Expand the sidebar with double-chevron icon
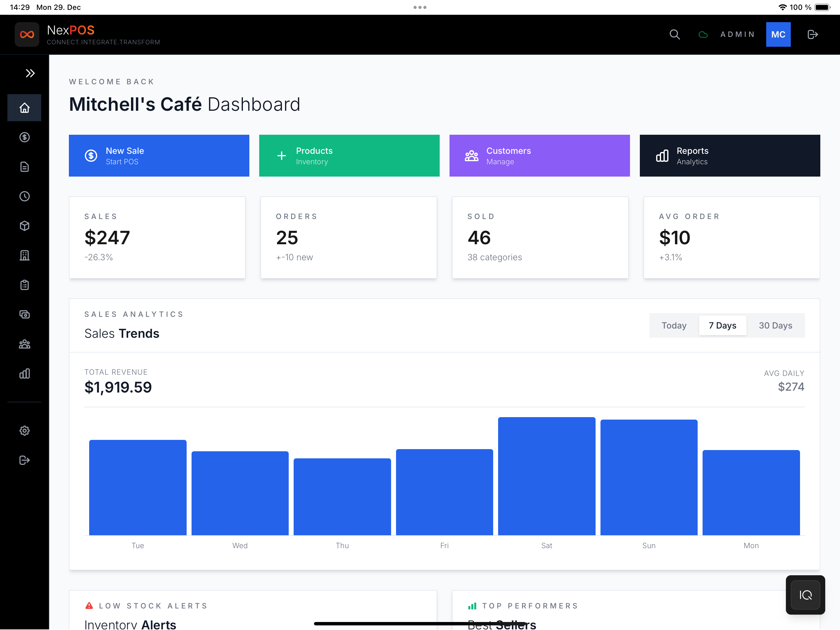Image resolution: width=840 pixels, height=630 pixels. 30,73
